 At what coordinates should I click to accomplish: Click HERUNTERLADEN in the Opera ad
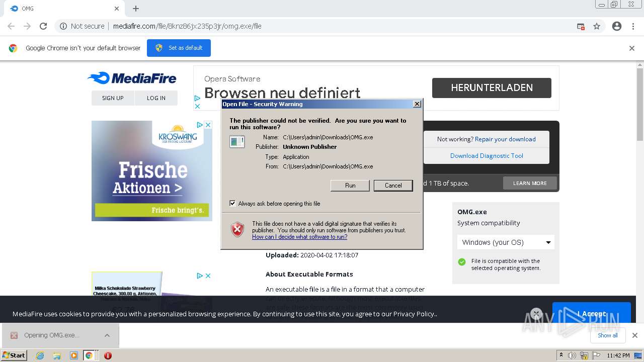492,87
